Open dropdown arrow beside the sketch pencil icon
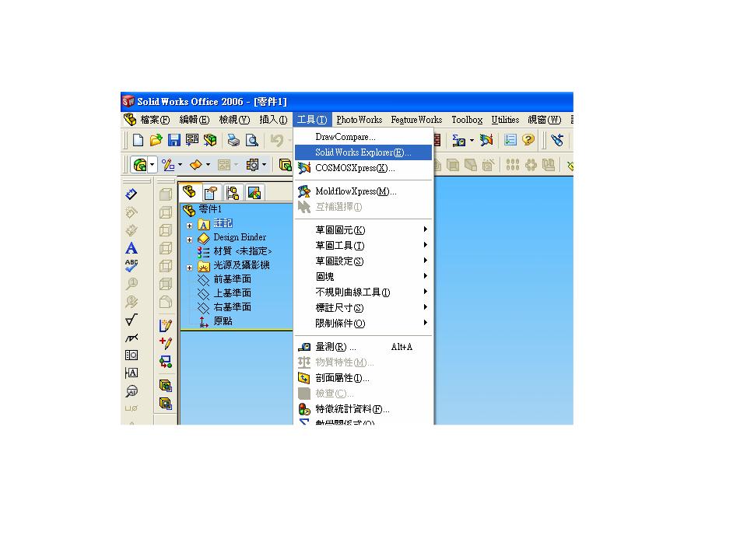The image size is (747, 560). point(180,165)
